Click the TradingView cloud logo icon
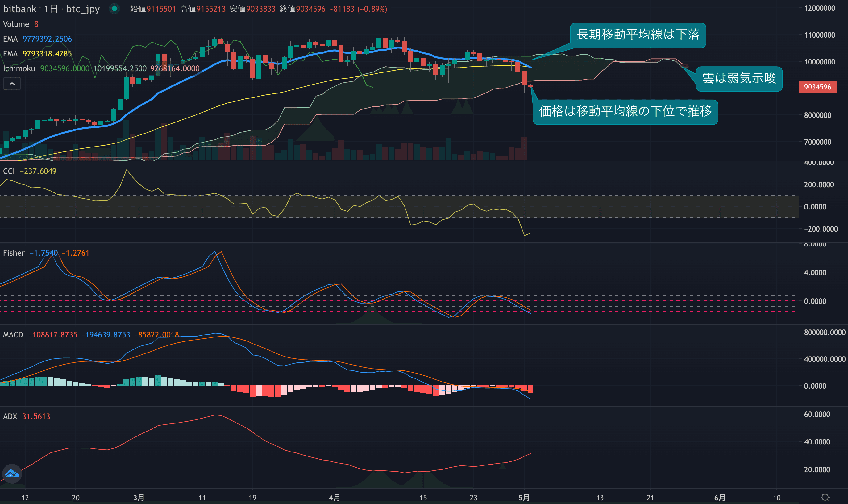This screenshot has width=848, height=504. pos(12,473)
